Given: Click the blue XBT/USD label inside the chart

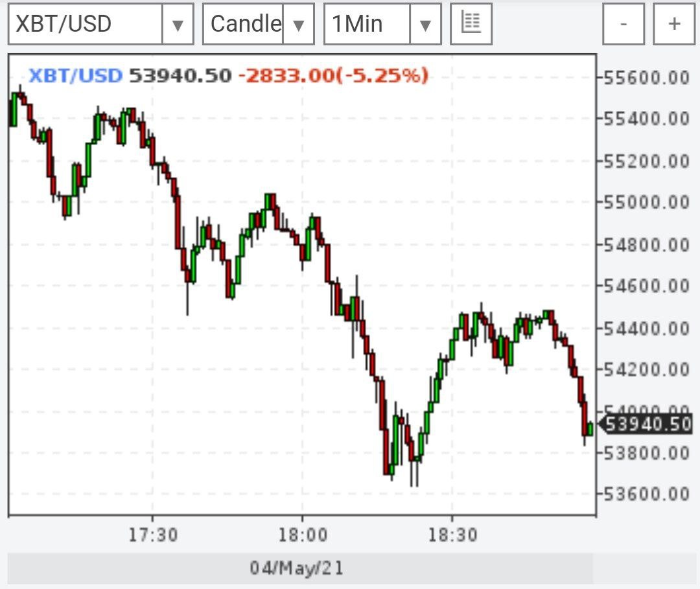Looking at the screenshot, I should point(76,76).
